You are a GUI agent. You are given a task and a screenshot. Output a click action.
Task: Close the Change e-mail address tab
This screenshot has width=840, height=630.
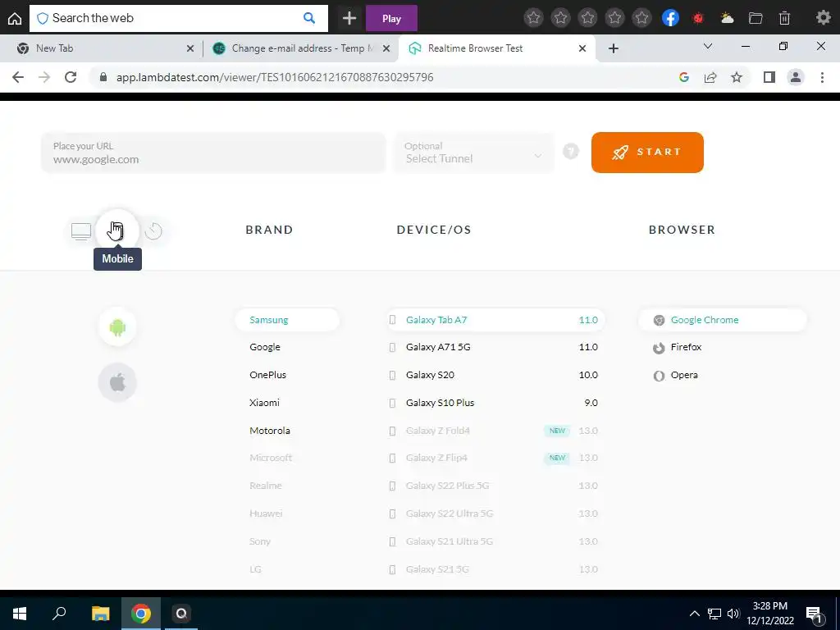(386, 48)
